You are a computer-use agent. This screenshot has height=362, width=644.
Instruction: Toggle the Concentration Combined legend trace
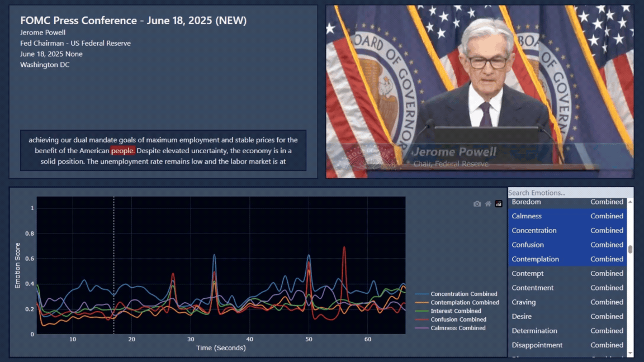pos(463,294)
